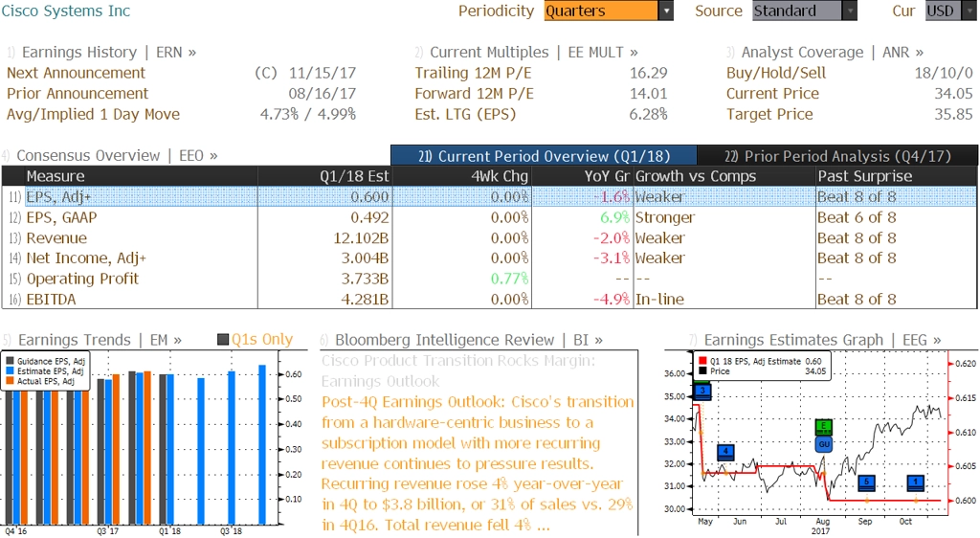This screenshot has width=980, height=538.
Task: Open Analyst Coverage ANR section
Action: tap(832, 52)
